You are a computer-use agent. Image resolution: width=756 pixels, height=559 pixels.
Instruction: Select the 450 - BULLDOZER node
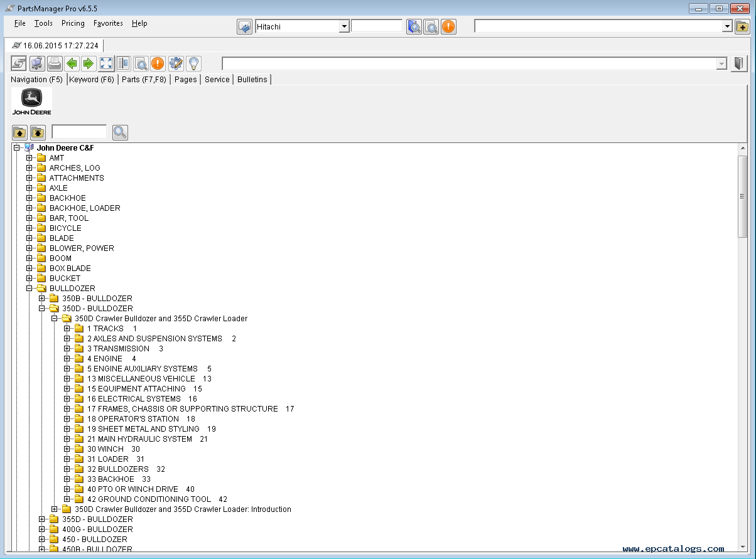pos(94,540)
